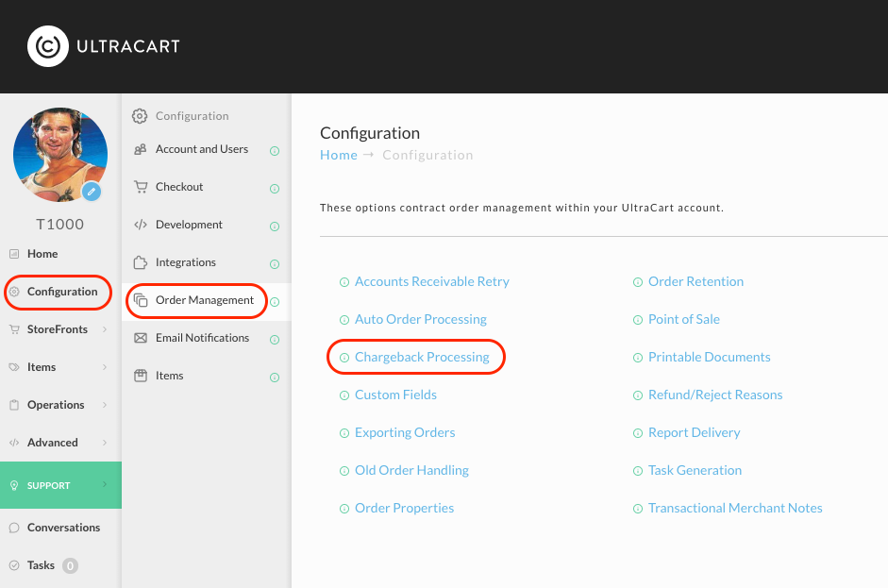Expand the Items chevron in left sidebar
Image resolution: width=888 pixels, height=588 pixels.
105,367
